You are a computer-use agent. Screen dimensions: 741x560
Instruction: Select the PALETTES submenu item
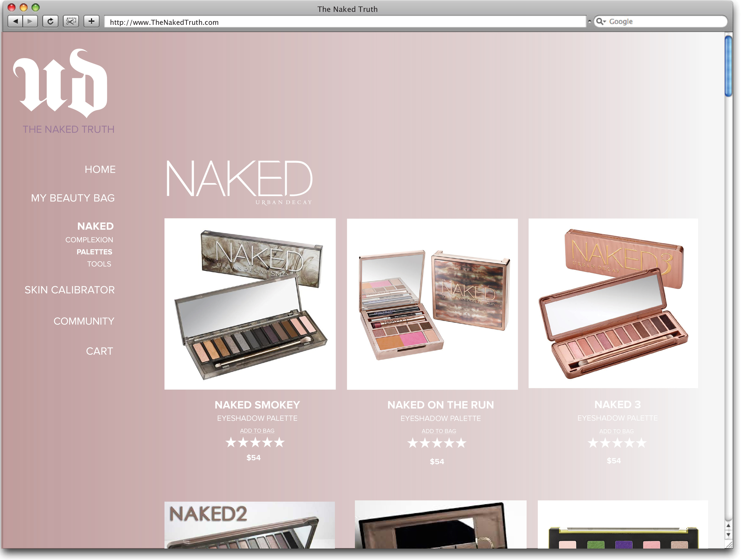95,252
